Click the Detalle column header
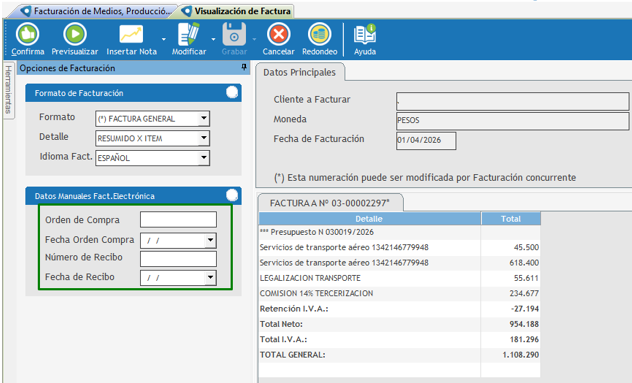This screenshot has height=383, width=632. coord(369,219)
